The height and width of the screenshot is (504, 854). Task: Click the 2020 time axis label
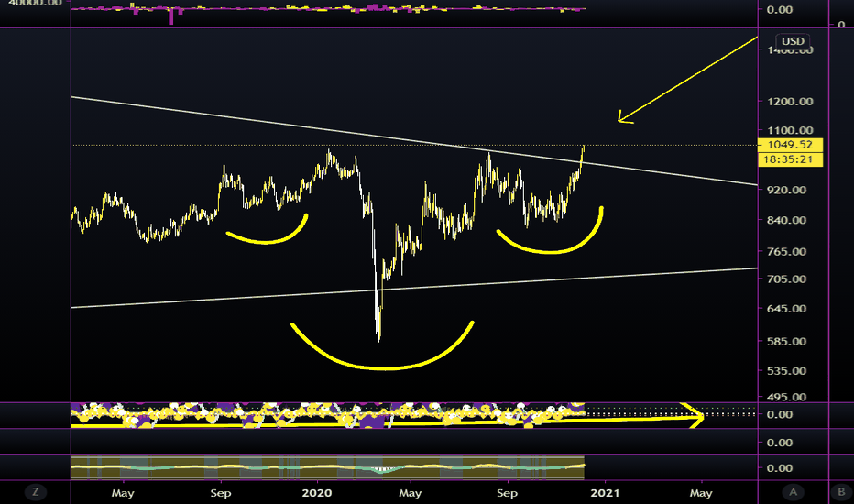click(x=316, y=493)
